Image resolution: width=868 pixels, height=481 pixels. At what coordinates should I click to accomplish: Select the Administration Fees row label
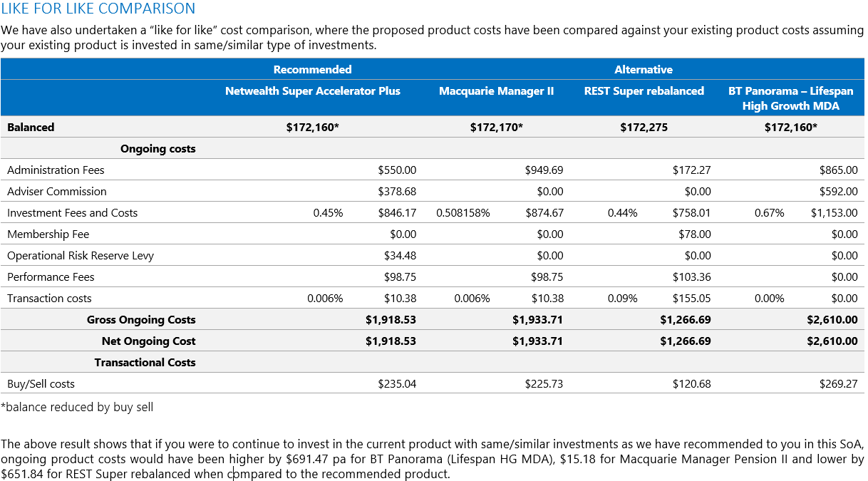[56, 170]
